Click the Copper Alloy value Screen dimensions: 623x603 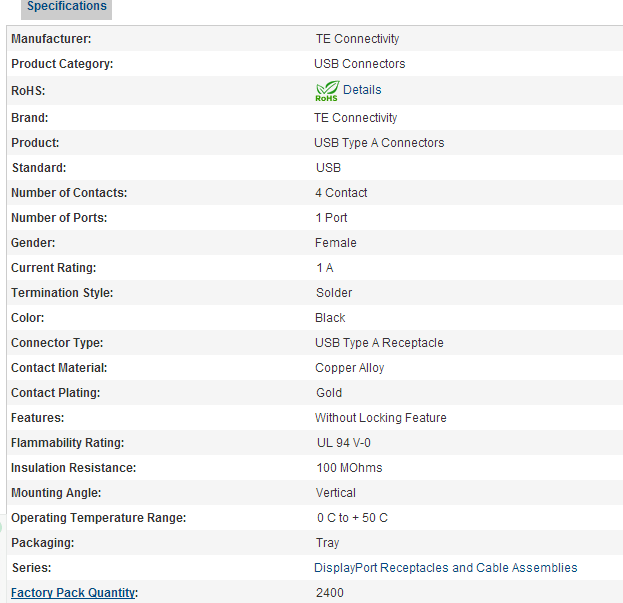350,368
